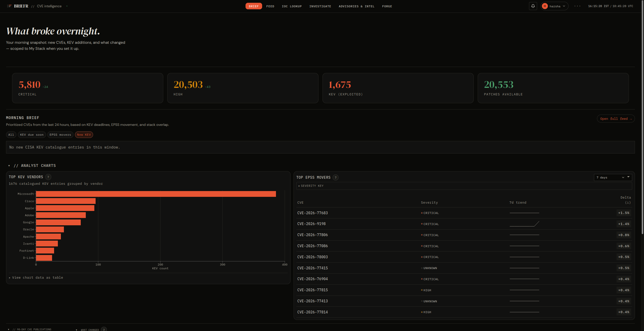Click the Fortinet bar in KEV chart

(x=45, y=250)
